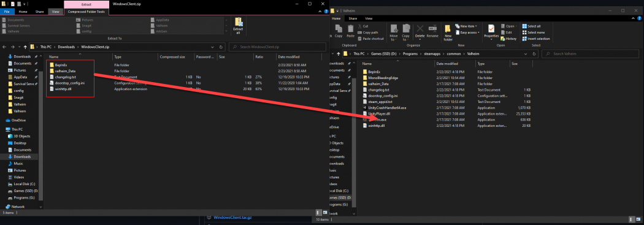Click the Paste clipboard icon in Valheim window
Viewport: 644px width, 225px height.
point(351,28)
